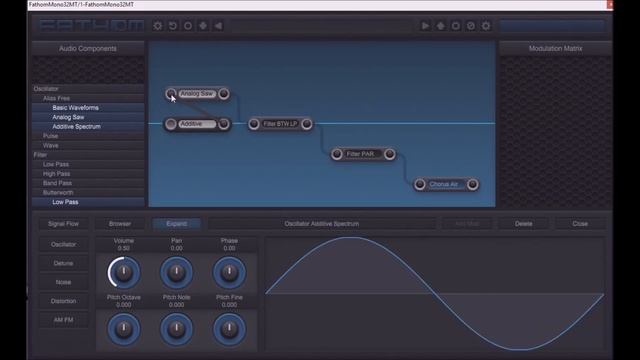Click the Pitch Fine knob
Image resolution: width=640 pixels, height=360 pixels.
click(x=229, y=329)
